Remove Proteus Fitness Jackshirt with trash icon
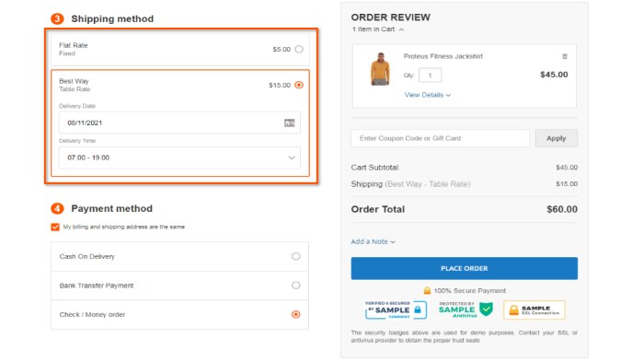Image resolution: width=644 pixels, height=362 pixels. tap(565, 56)
